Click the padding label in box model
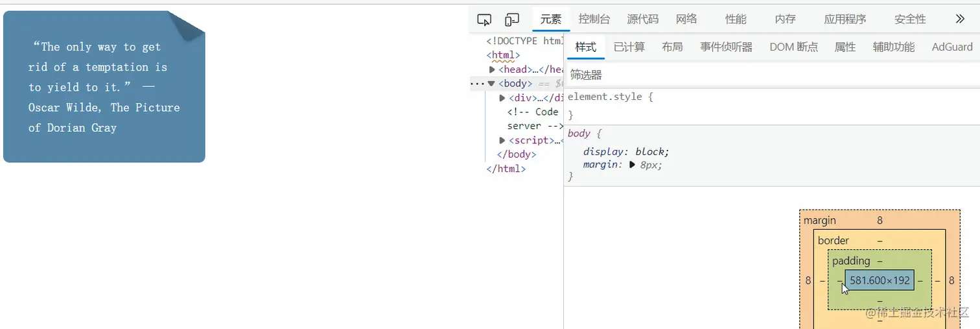This screenshot has width=980, height=329. pos(851,261)
